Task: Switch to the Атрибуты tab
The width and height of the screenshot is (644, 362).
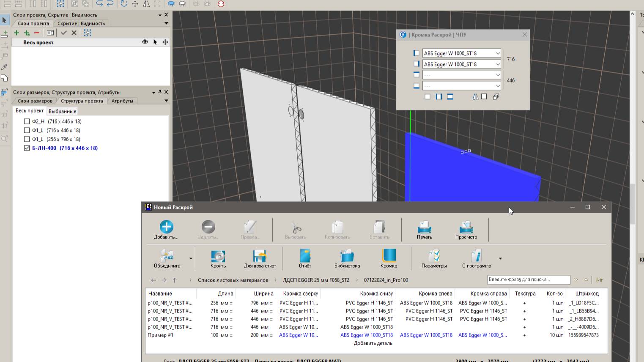Action: point(122,101)
